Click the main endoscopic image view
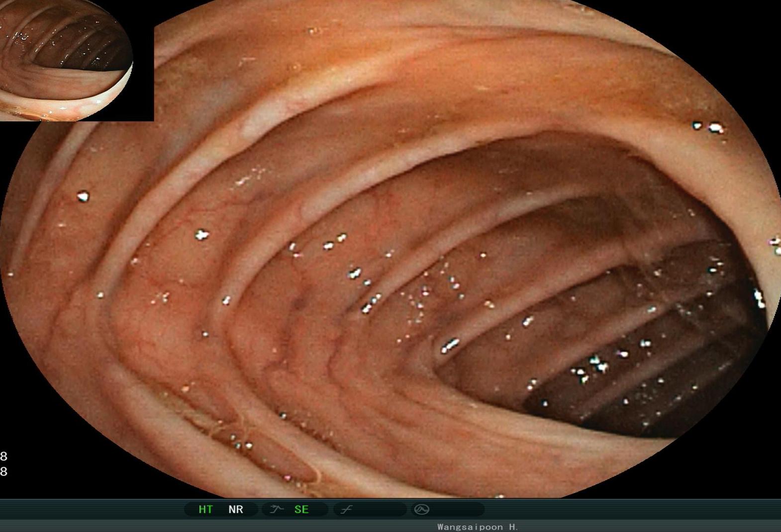Screen dimensions: 781x532 click(x=390, y=249)
